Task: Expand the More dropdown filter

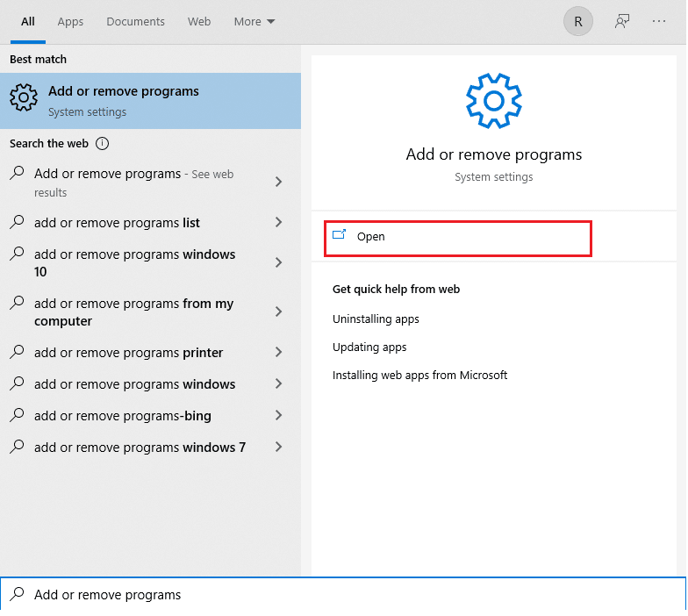Action: [x=254, y=21]
